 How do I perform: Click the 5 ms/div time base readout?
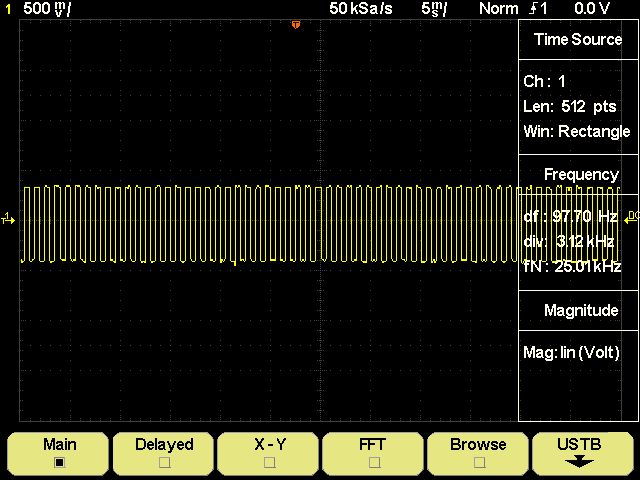[434, 9]
